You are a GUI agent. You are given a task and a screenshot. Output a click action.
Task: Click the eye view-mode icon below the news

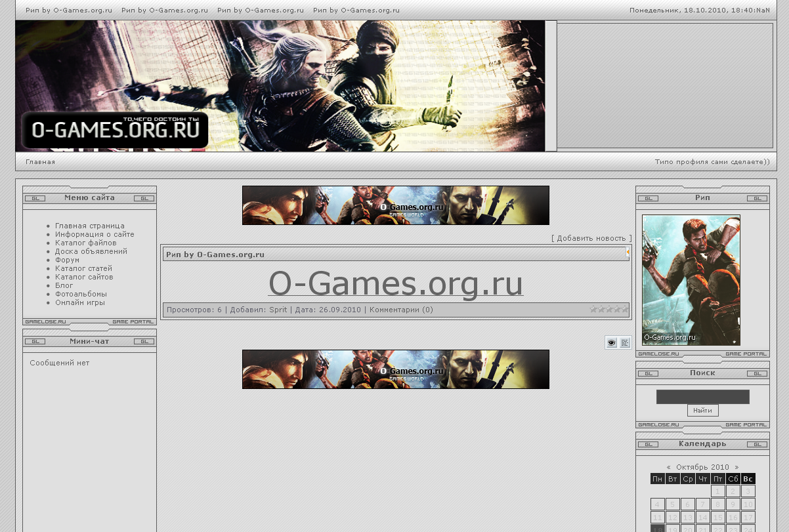coord(612,342)
